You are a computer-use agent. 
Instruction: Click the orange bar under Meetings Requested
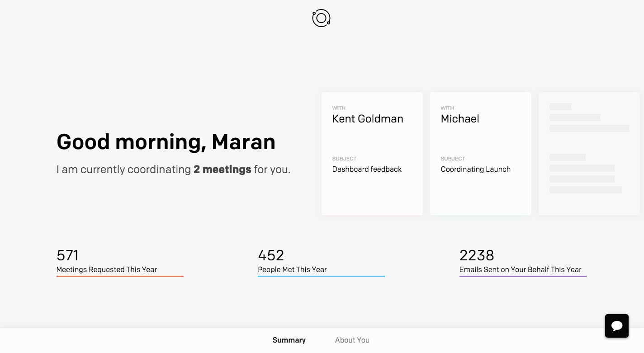pos(120,276)
